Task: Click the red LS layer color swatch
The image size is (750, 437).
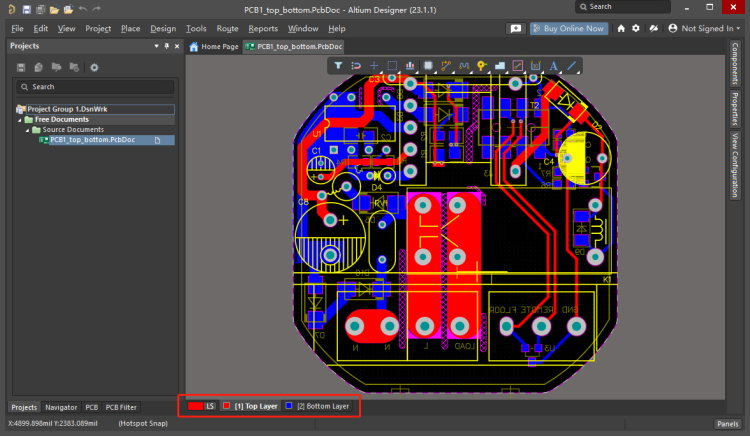Action: coord(195,406)
